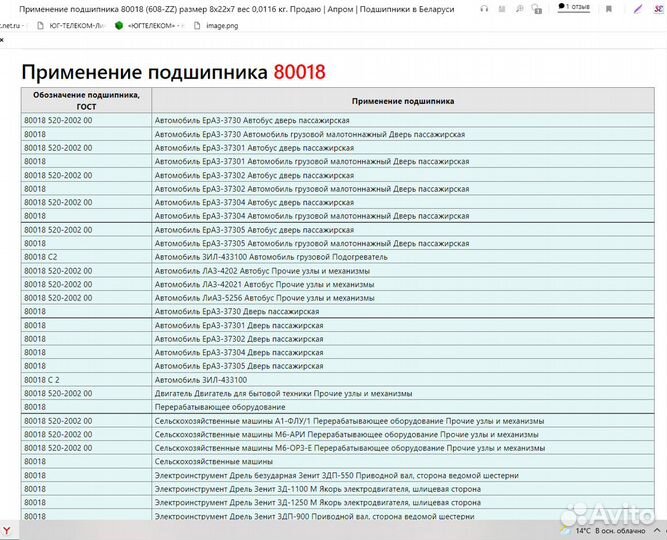This screenshot has width=667, height=540.
Task: Select 'ЛАЗ-4202 Автобус Прочие узлы' cell
Action: pos(403,271)
